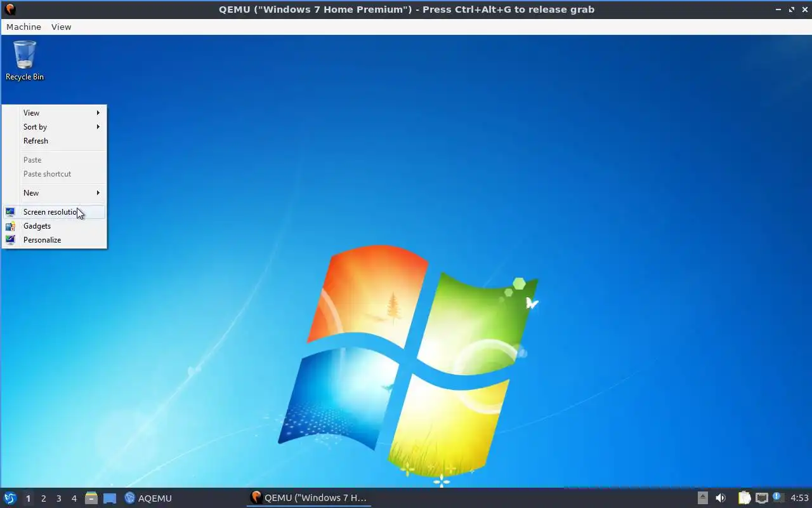Click the QEMU icon in title bar

click(10, 10)
